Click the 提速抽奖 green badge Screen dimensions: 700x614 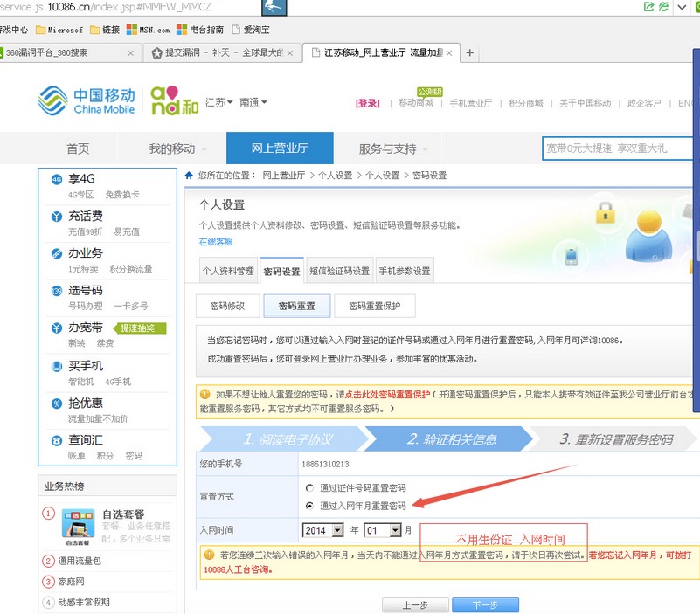click(x=140, y=328)
